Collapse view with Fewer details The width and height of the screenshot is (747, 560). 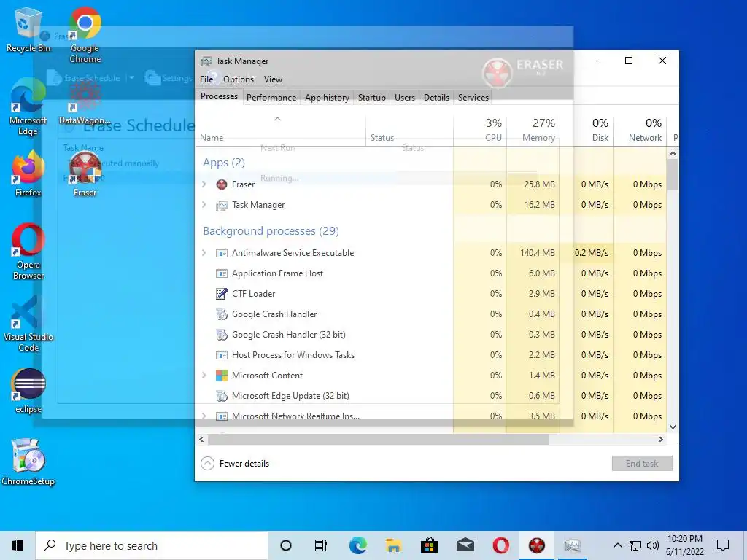[x=236, y=463]
